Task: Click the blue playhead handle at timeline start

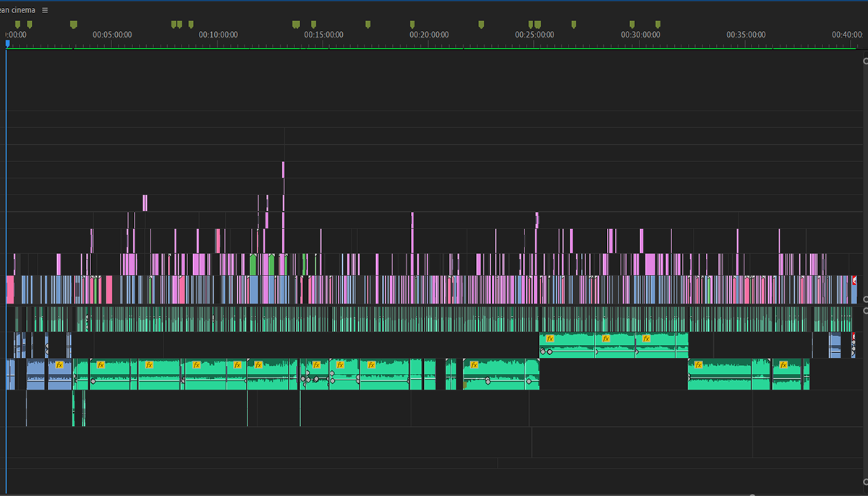Action: [x=7, y=43]
